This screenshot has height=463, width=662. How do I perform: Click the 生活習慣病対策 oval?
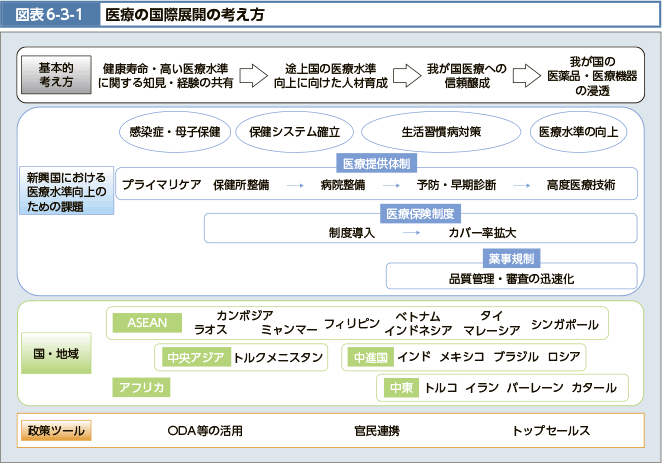coord(441,131)
